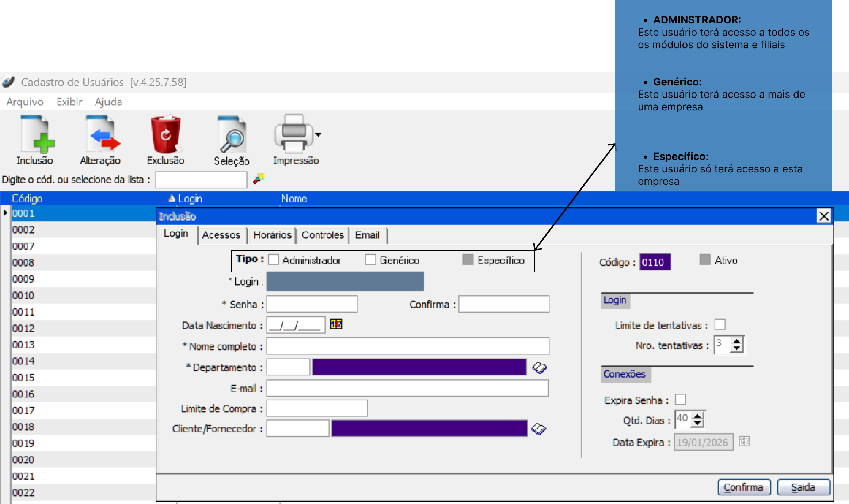This screenshot has height=504, width=849.
Task: Open the Departamento lookup book icon
Action: (539, 367)
